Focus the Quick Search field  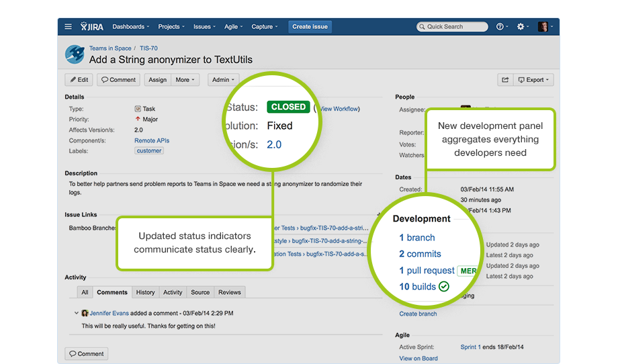click(452, 26)
